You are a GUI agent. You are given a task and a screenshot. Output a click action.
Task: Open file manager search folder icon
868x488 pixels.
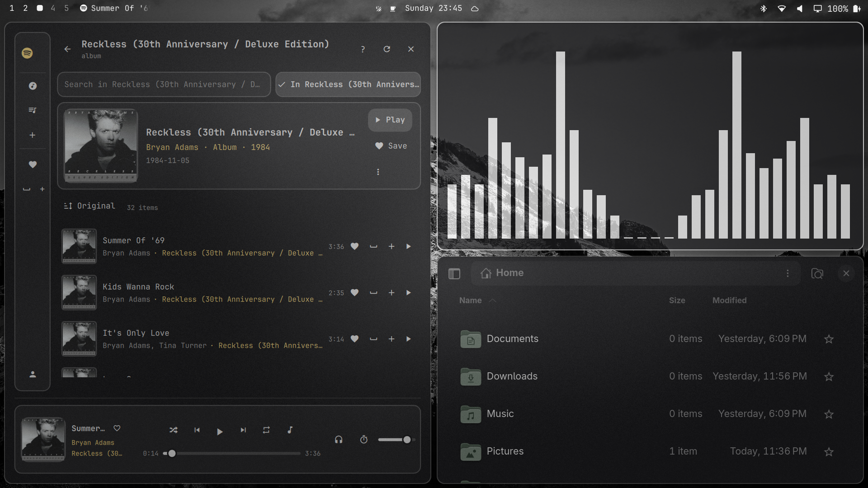coord(817,273)
